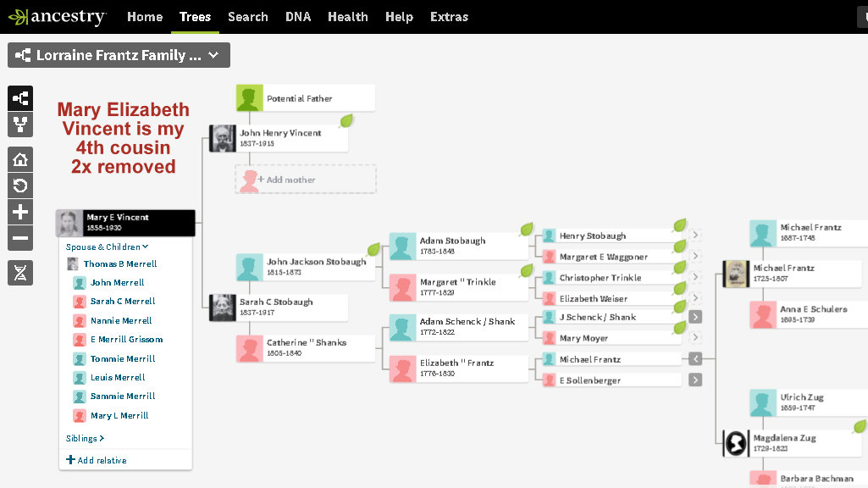Image resolution: width=868 pixels, height=488 pixels.
Task: Click Add mother placeholder card
Action: coord(306,180)
